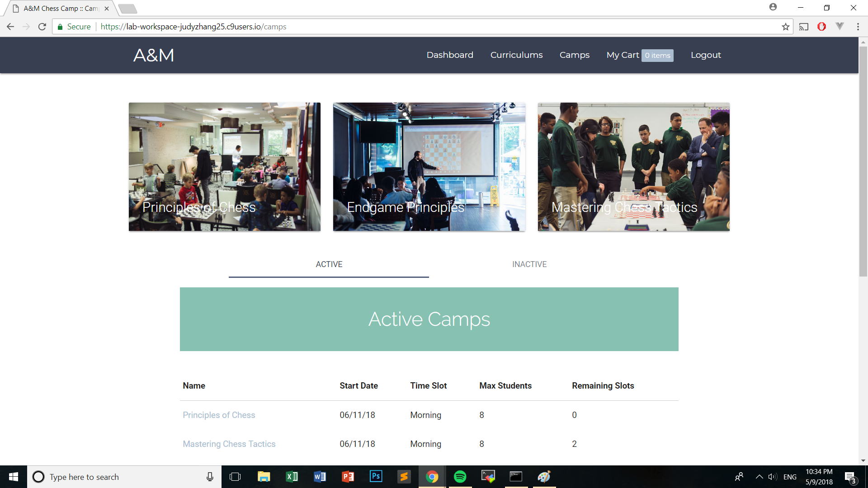
Task: Open Mastering Chess Tactics camp link
Action: (229, 444)
